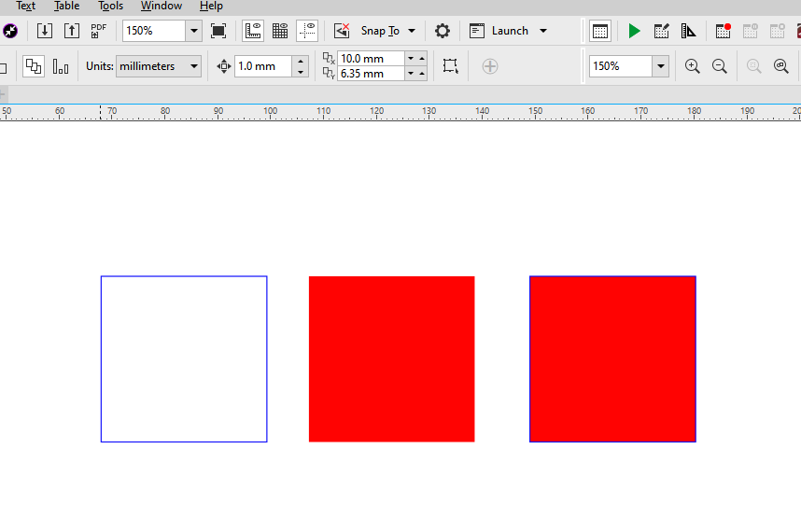
Task: Decrease duplicate X distance stepper
Action: 411,58
